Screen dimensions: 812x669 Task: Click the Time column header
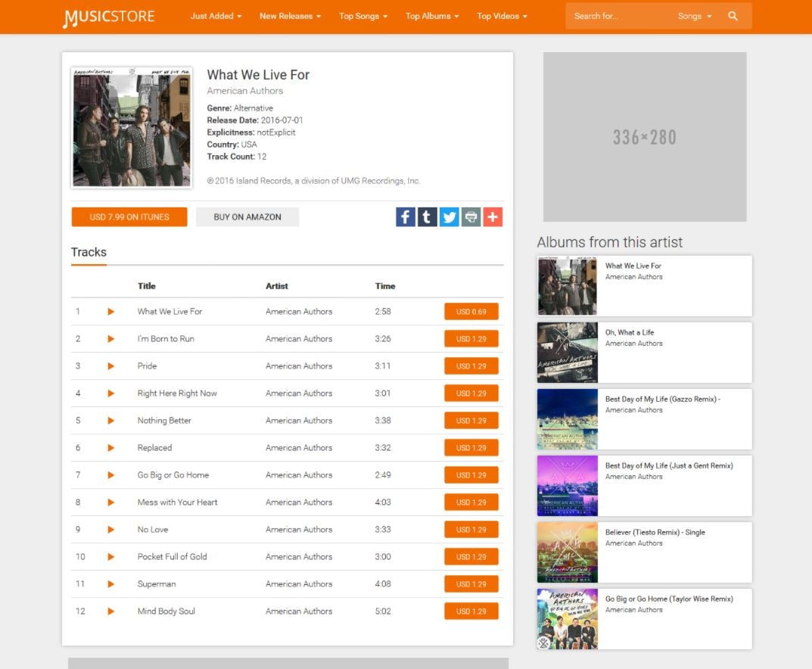pyautogui.click(x=385, y=286)
